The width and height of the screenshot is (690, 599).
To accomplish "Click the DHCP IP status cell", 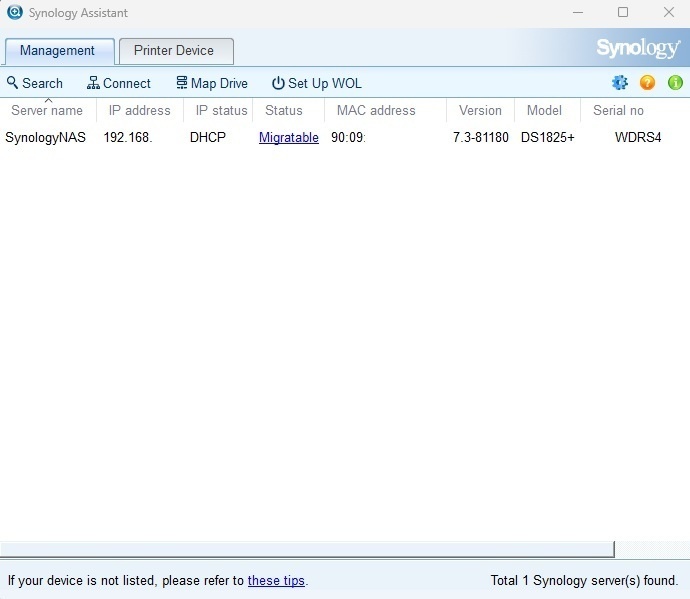I will (208, 137).
